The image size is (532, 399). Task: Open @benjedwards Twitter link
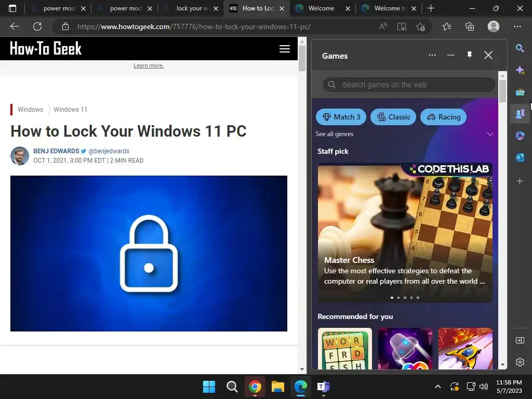click(109, 151)
